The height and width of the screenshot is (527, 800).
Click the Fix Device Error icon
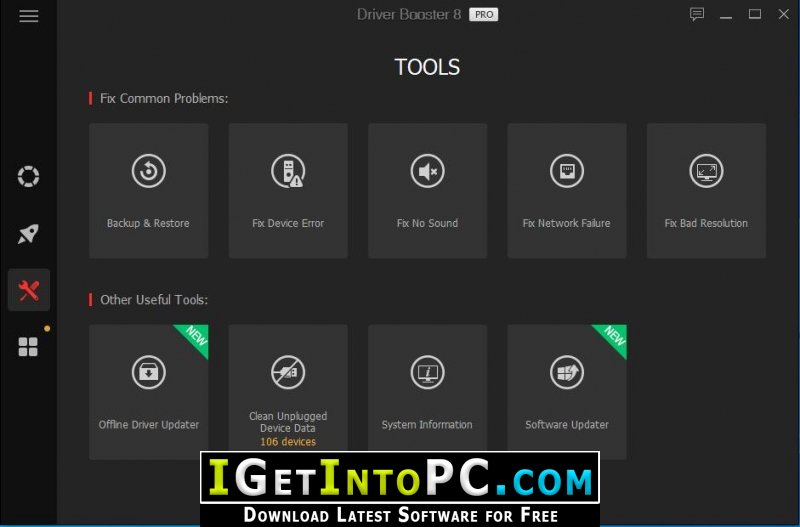288,171
